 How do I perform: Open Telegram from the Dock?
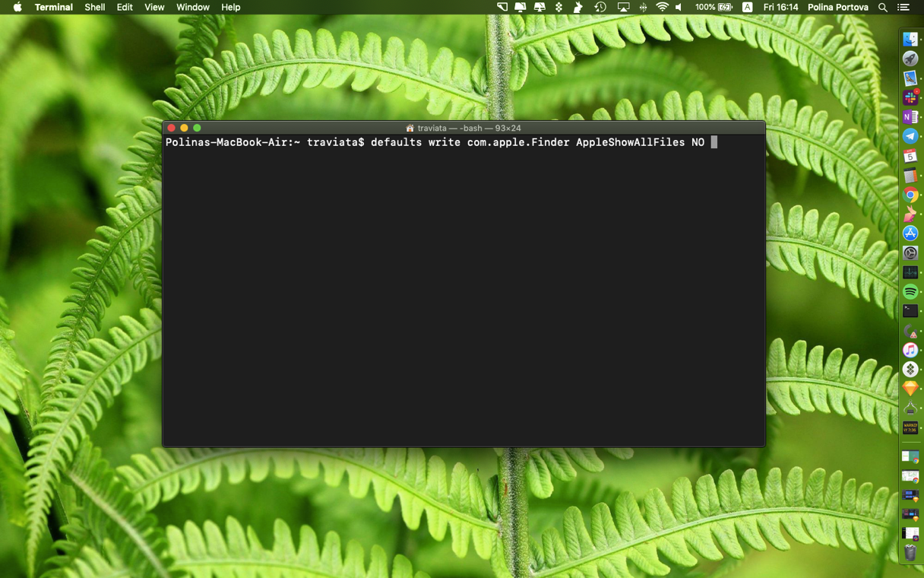click(x=910, y=136)
